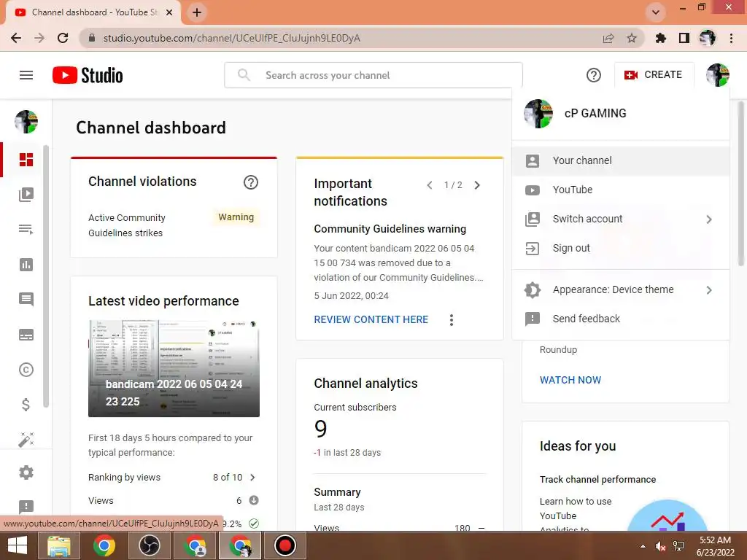Show previous important notification
This screenshot has height=560, width=747.
click(x=429, y=185)
